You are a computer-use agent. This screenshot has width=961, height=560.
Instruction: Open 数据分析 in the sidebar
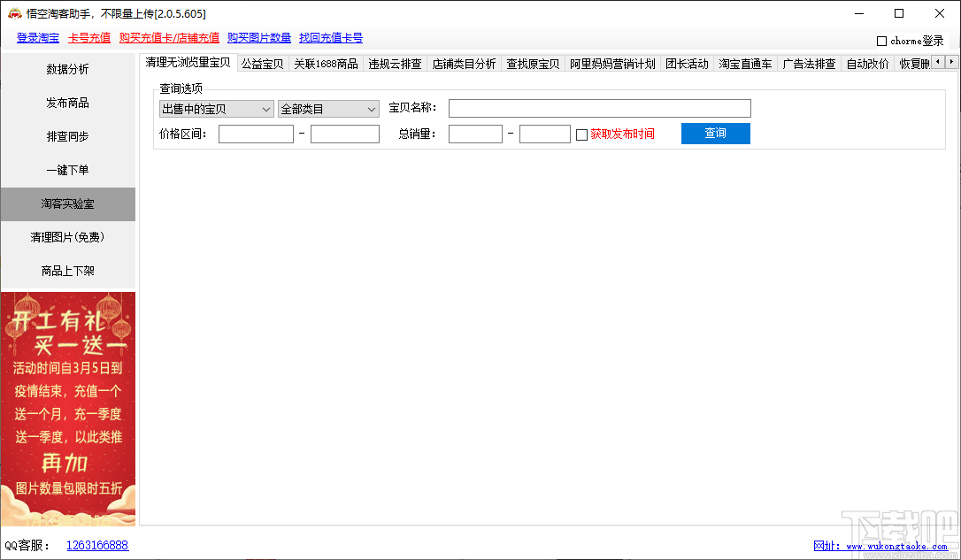68,69
